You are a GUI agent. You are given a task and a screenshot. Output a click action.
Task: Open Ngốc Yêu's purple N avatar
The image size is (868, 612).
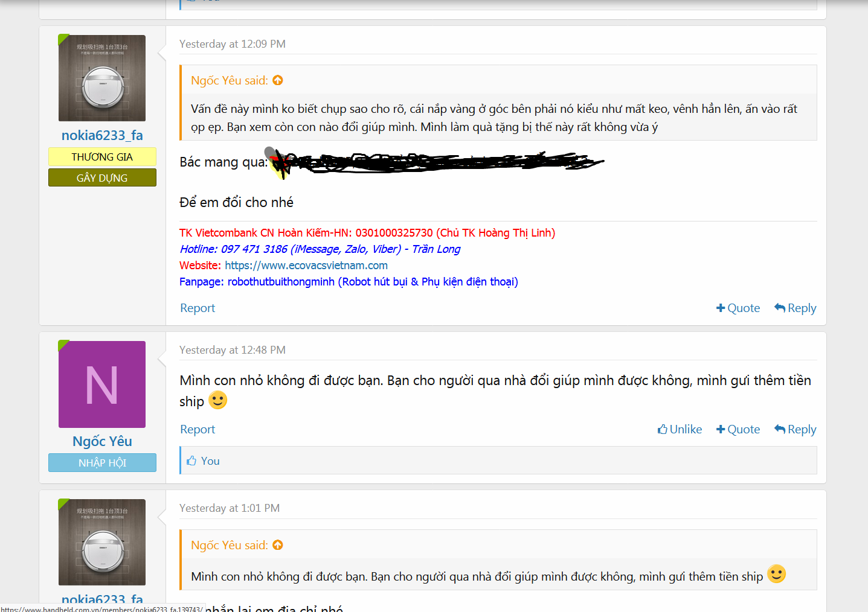click(x=102, y=384)
